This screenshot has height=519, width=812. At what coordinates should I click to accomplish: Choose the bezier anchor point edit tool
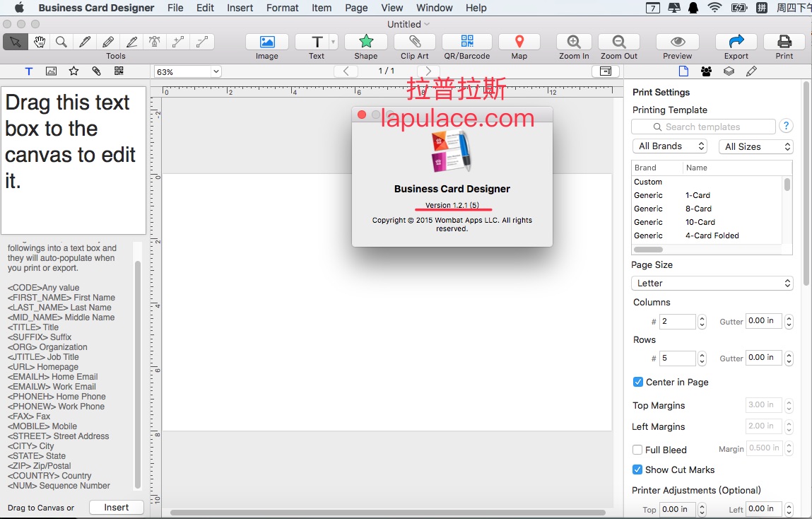pos(154,42)
